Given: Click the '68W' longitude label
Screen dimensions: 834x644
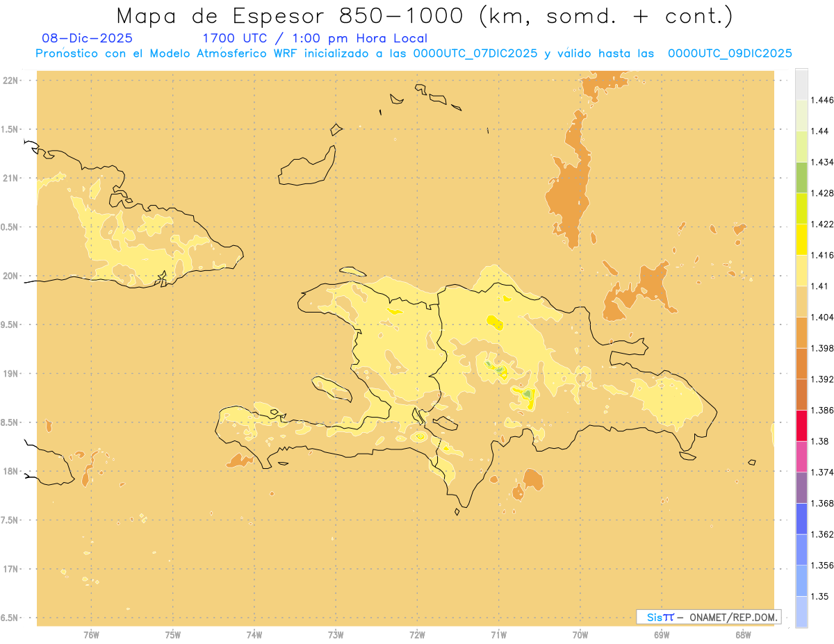Looking at the screenshot, I should click(x=743, y=635).
